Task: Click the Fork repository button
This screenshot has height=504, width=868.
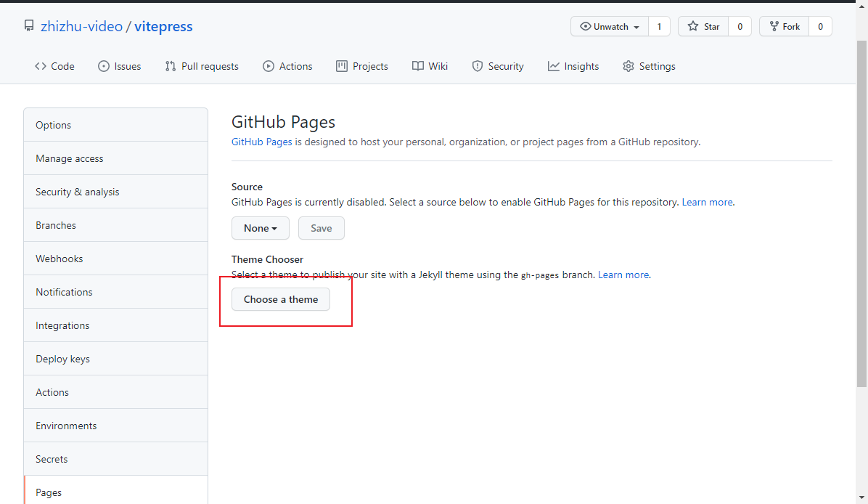Action: pos(785,27)
